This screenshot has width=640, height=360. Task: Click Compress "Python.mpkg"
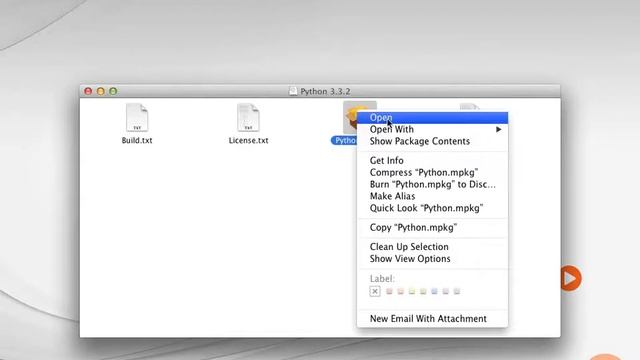tap(424, 172)
